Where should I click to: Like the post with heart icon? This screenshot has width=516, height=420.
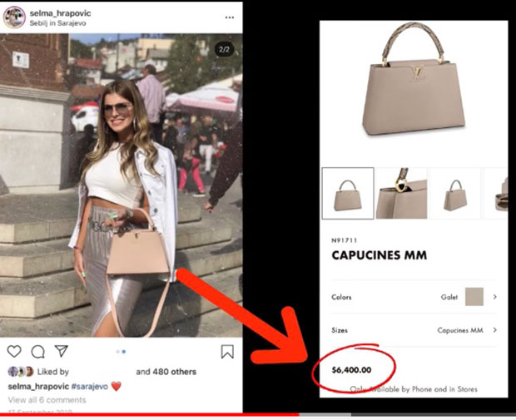(14, 351)
